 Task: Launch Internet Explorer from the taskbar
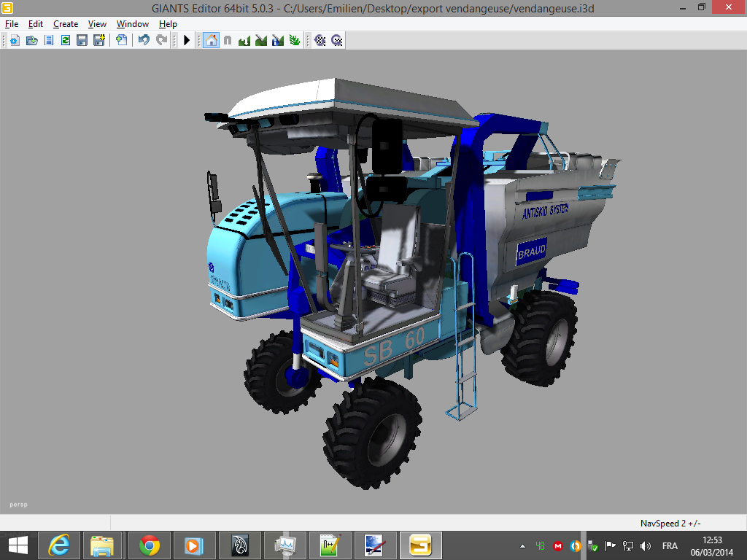pyautogui.click(x=59, y=545)
